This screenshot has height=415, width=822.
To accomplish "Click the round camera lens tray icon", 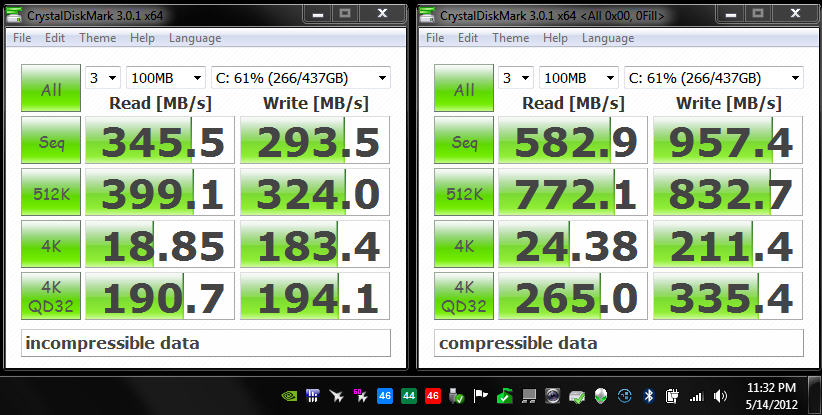I will [x=553, y=396].
